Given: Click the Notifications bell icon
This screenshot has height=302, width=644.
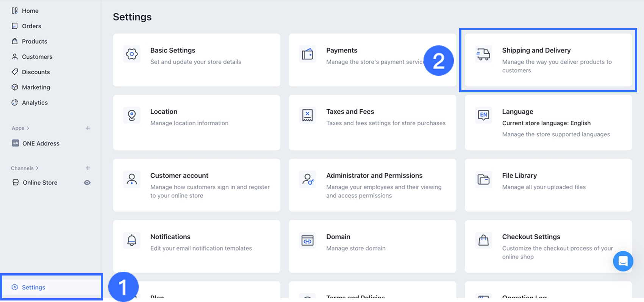Looking at the screenshot, I should tap(132, 240).
